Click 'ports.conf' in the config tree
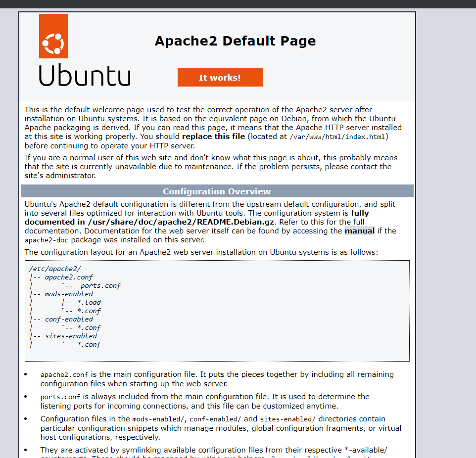The image size is (476, 458). point(100,286)
